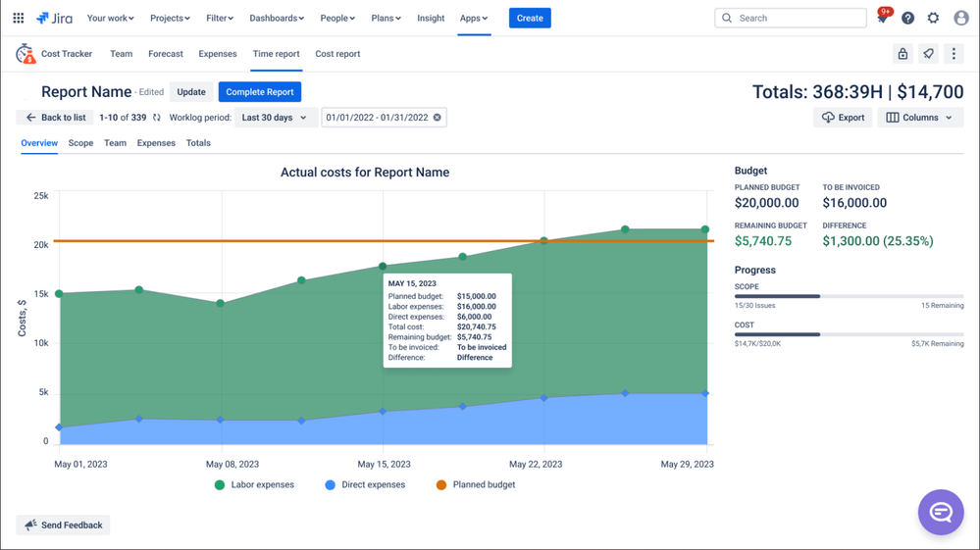Click the help question mark icon
Image resolution: width=980 pixels, height=550 pixels.
[x=907, y=19]
